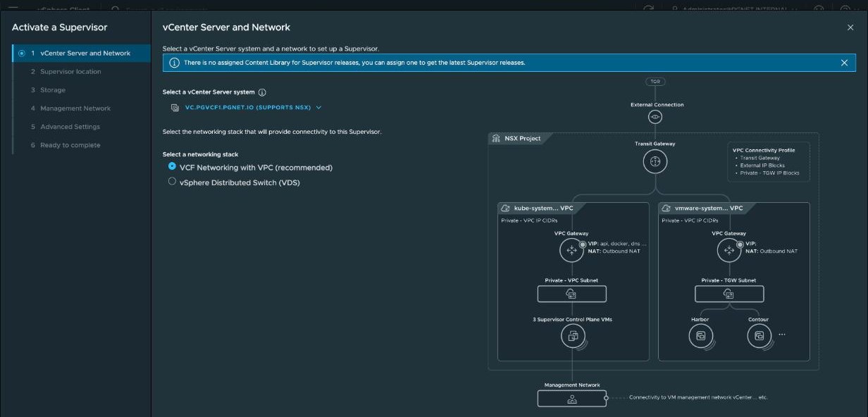Click the Connectivity to VM management network text
868x417 pixels.
(698, 397)
